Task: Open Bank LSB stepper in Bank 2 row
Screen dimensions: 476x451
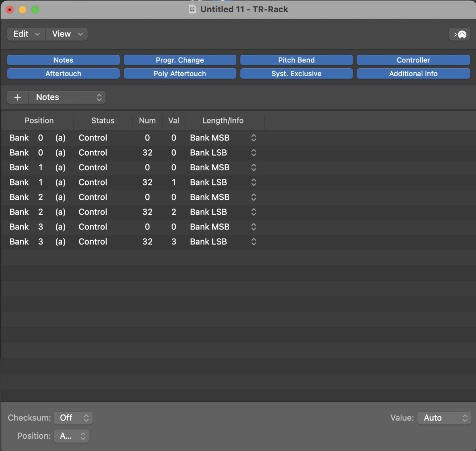Action: point(254,212)
